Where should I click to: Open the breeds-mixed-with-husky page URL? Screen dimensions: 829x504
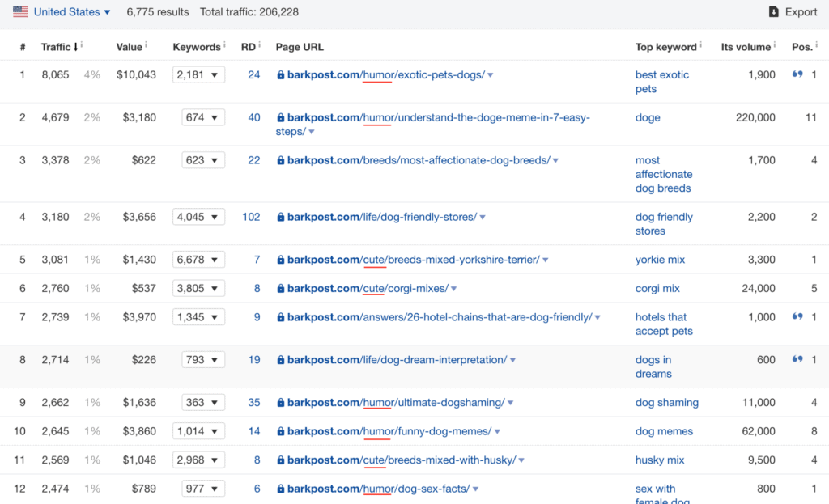coord(402,460)
